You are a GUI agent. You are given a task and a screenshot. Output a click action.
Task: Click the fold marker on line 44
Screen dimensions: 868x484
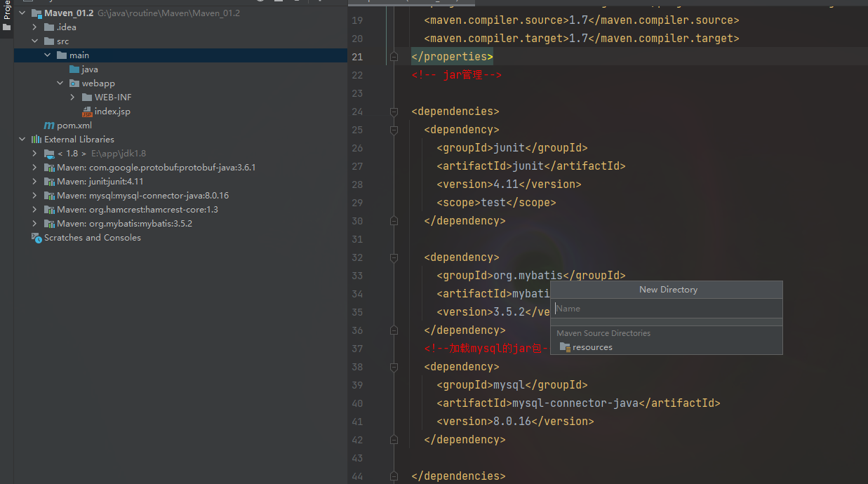(394, 476)
